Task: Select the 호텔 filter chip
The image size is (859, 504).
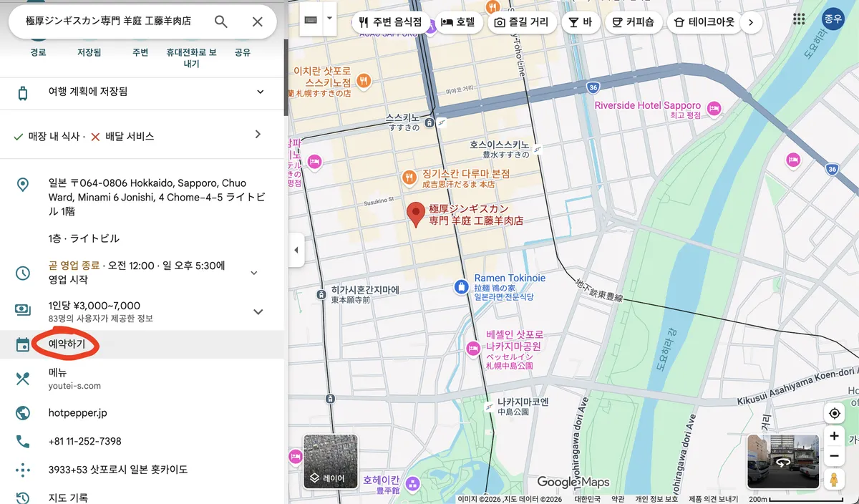Action: pos(458,22)
